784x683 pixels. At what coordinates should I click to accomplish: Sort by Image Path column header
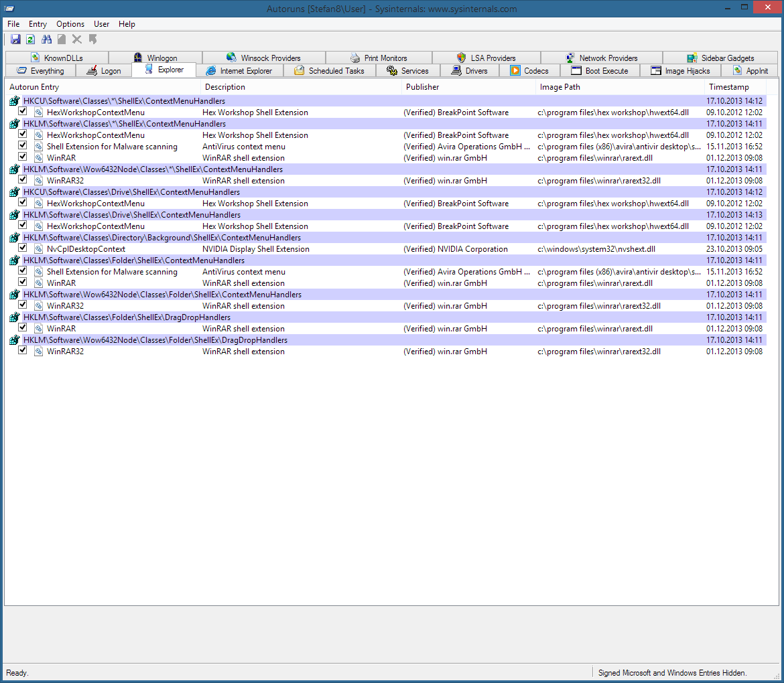620,87
